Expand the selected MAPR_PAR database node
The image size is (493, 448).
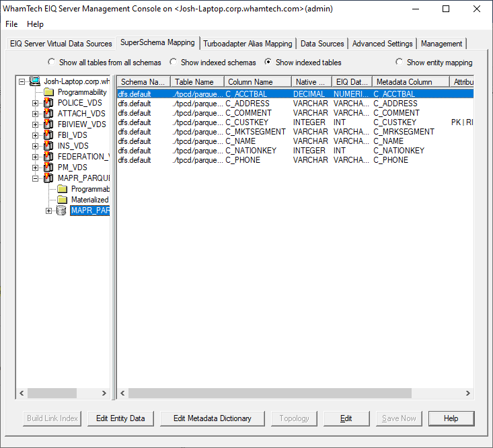[48, 211]
